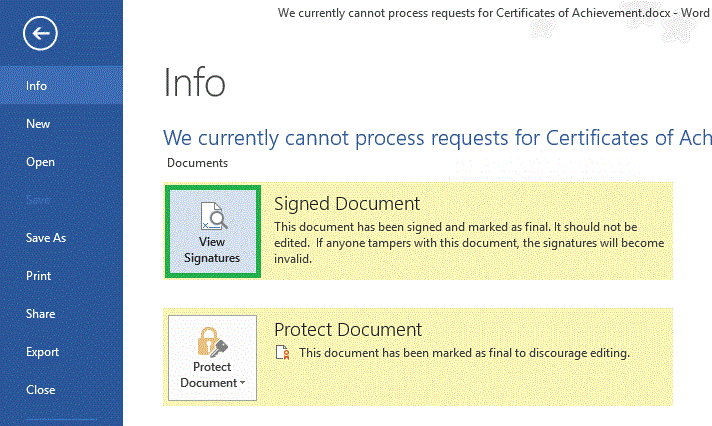Open the Share options
The image size is (712, 426).
(x=40, y=314)
